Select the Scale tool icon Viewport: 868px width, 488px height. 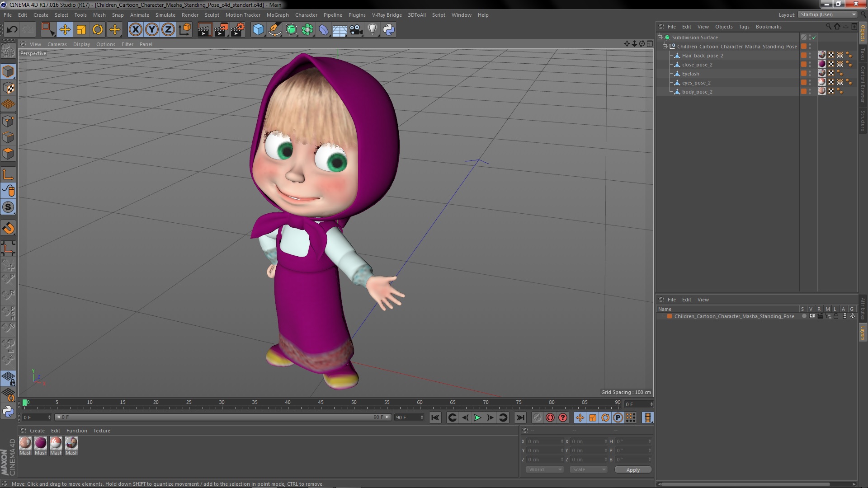tap(81, 30)
